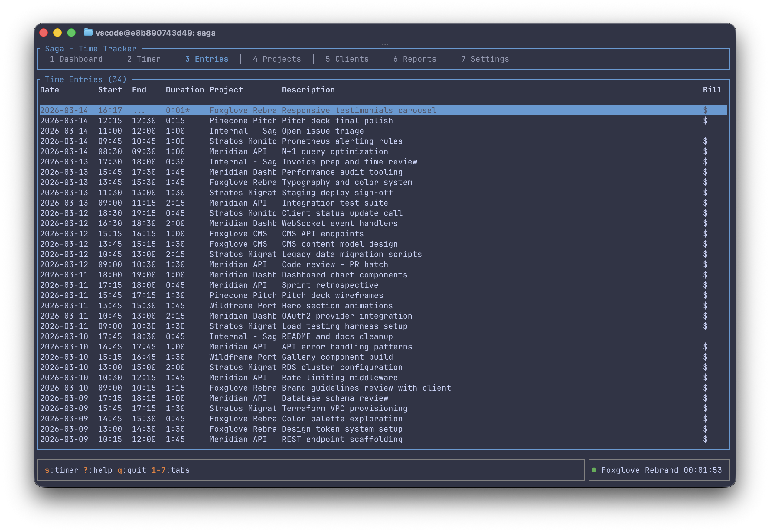This screenshot has width=770, height=532.
Task: Click the three-dot handle above the tab bar
Action: pos(385,44)
